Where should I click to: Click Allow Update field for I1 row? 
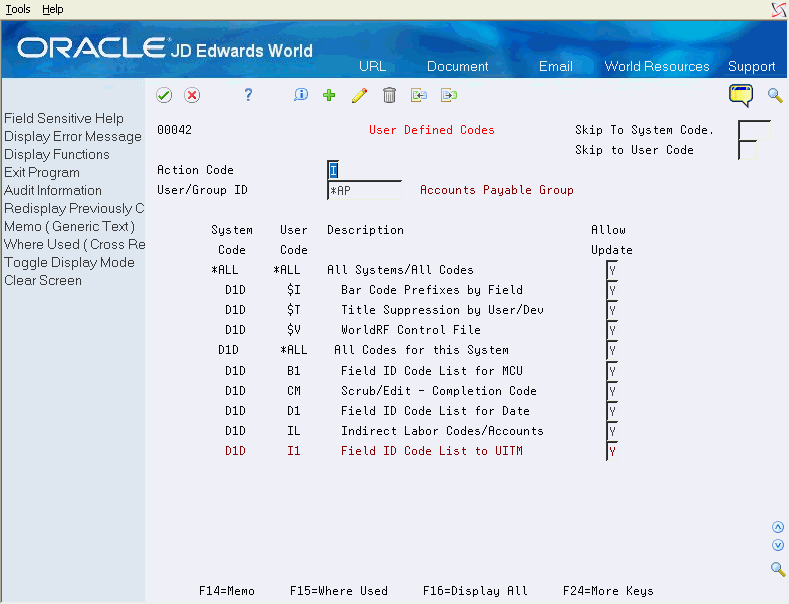coord(612,451)
